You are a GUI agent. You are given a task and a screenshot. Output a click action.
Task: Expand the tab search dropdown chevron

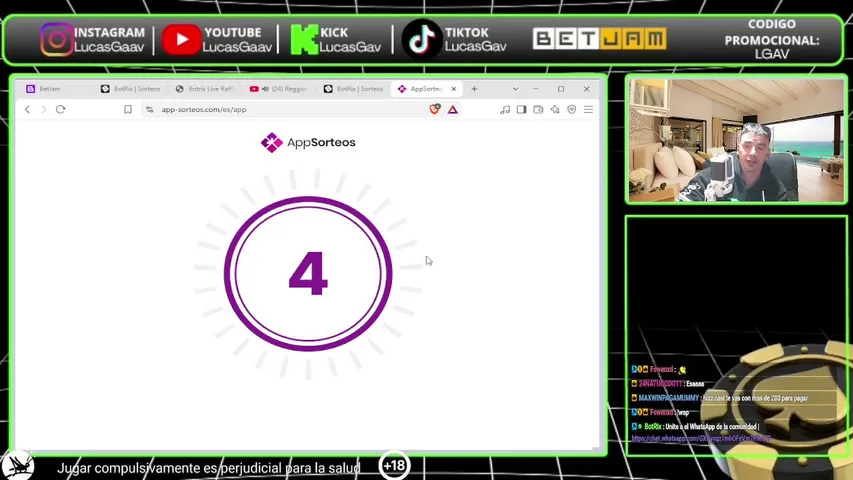tap(515, 89)
